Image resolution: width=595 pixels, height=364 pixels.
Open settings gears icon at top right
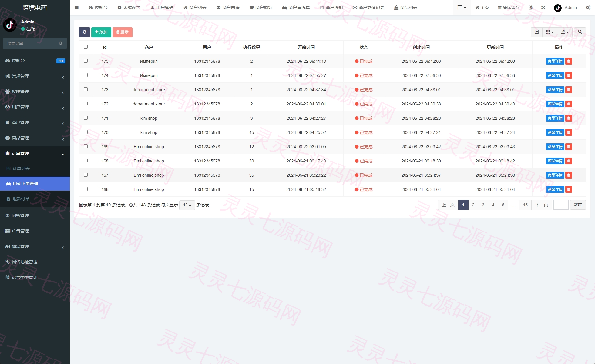pos(588,8)
